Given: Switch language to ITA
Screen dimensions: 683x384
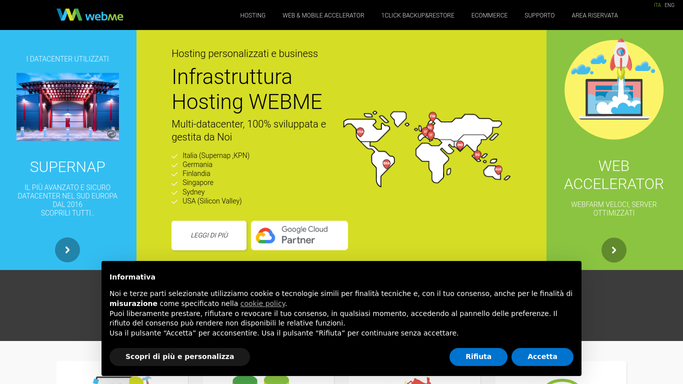Looking at the screenshot, I should point(657,5).
